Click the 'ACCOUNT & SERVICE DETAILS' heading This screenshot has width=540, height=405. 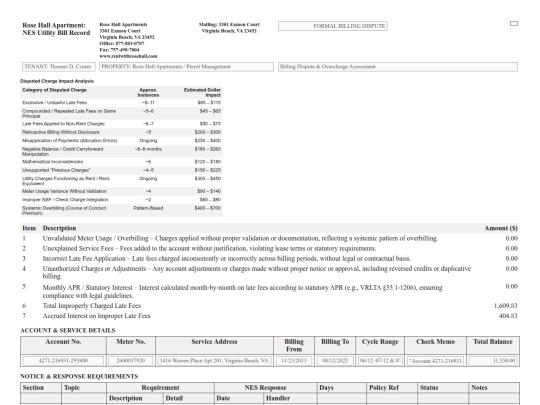(68, 330)
